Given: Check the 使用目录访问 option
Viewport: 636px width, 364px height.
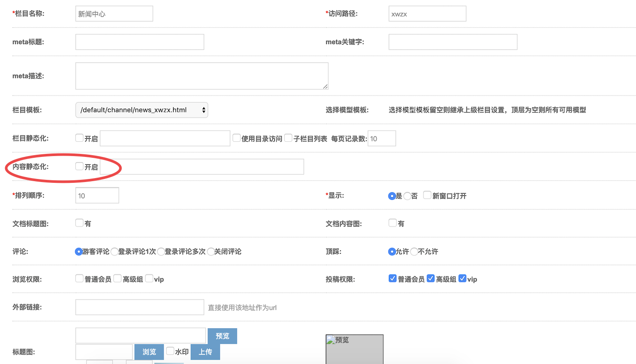Looking at the screenshot, I should click(236, 138).
